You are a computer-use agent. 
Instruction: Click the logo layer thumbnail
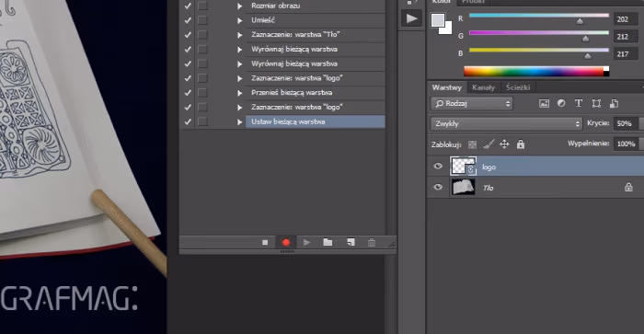point(464,166)
